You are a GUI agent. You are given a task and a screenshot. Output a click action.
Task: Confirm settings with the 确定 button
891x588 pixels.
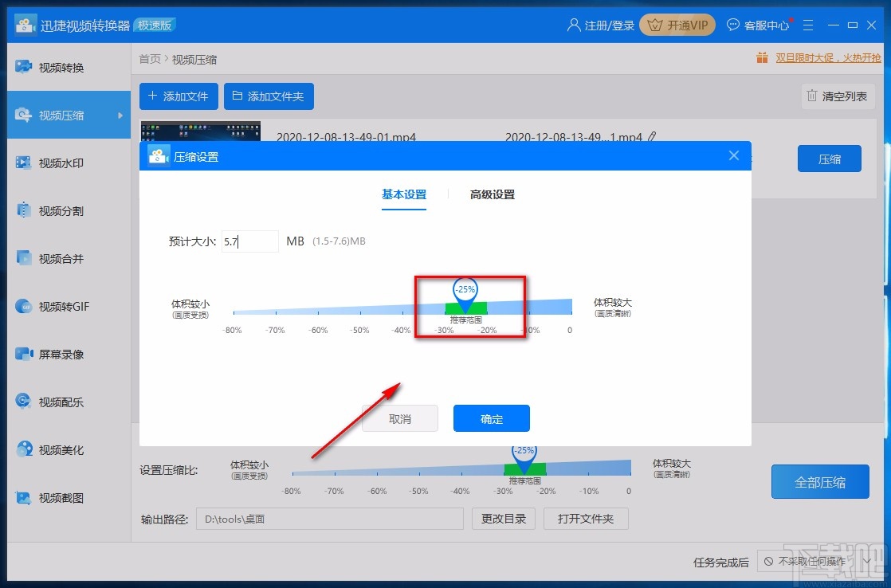tap(491, 418)
